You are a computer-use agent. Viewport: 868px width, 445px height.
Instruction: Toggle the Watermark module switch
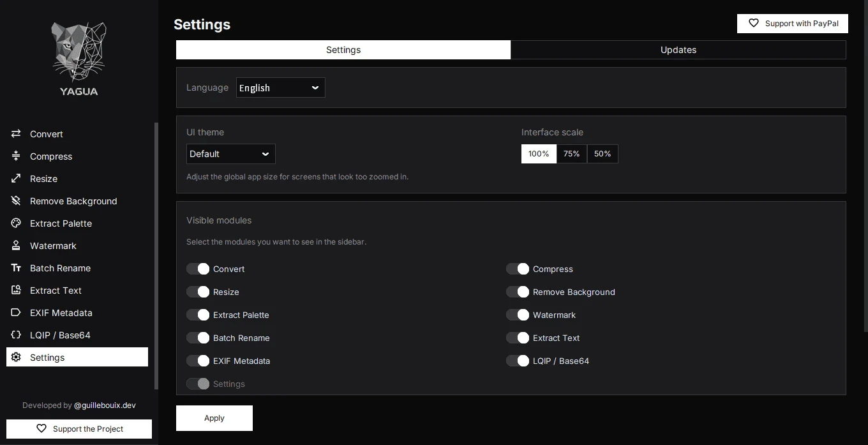tap(518, 315)
